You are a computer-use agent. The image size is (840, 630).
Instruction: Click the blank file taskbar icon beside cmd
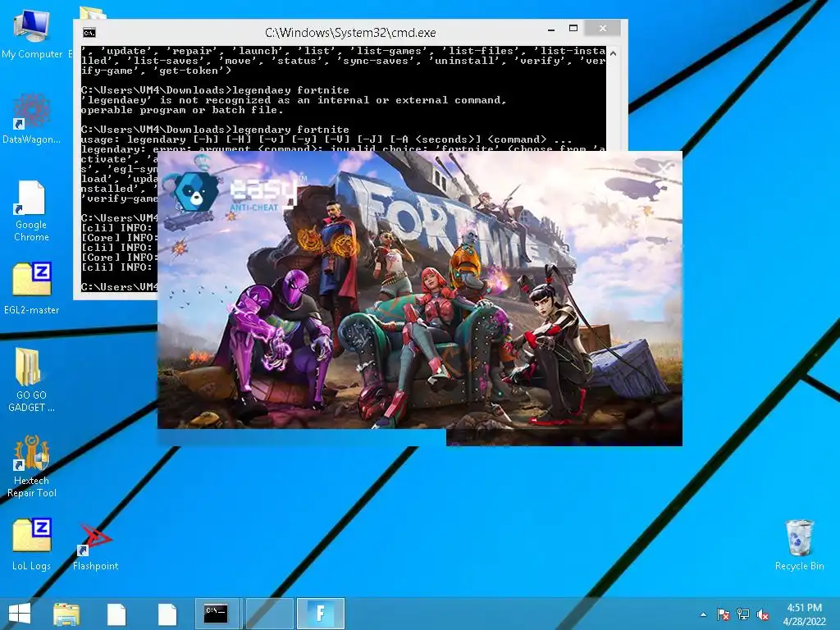pyautogui.click(x=167, y=614)
